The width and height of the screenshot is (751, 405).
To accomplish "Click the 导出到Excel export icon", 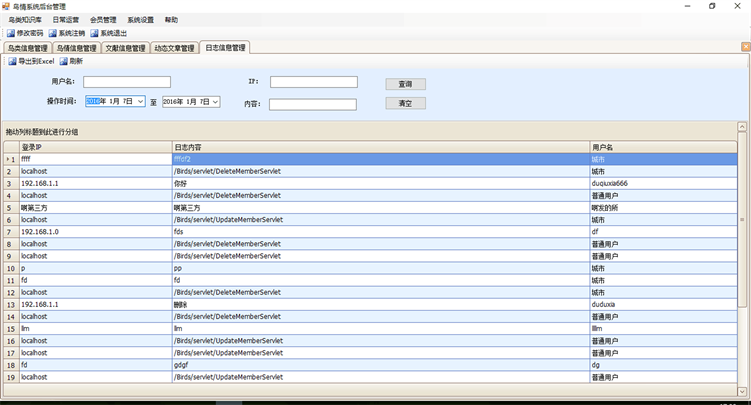I will 12,61.
